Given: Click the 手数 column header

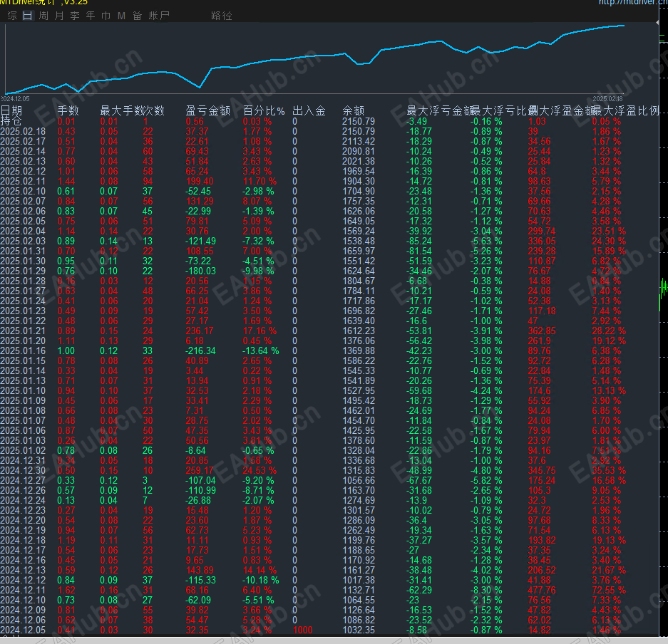Looking at the screenshot, I should coord(68,110).
